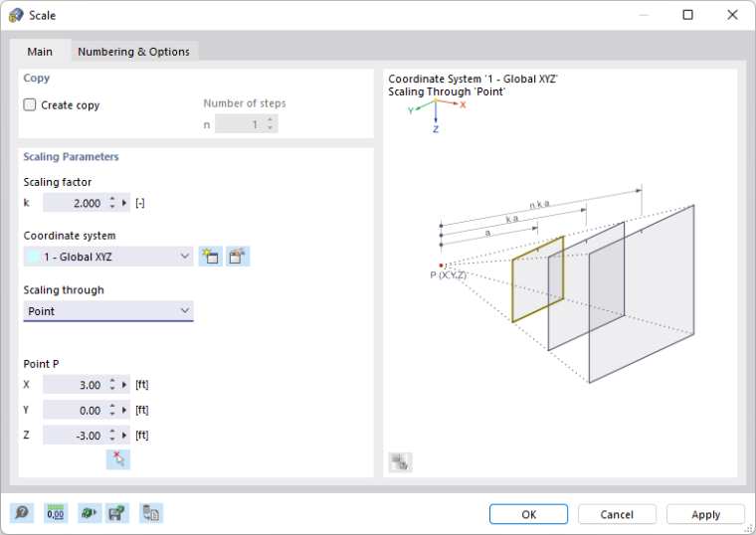This screenshot has width=756, height=535.
Task: Click the edit coordinate system icon
Action: (238, 257)
